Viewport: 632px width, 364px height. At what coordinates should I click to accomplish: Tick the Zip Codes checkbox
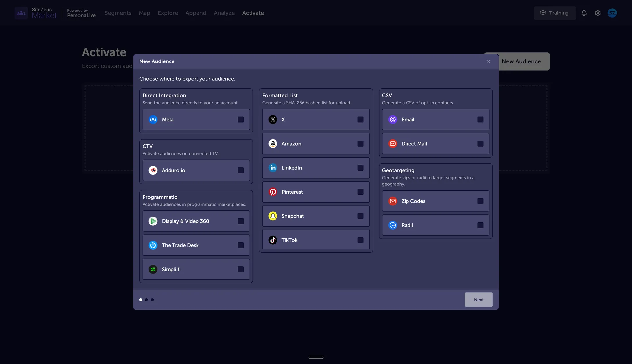click(480, 201)
